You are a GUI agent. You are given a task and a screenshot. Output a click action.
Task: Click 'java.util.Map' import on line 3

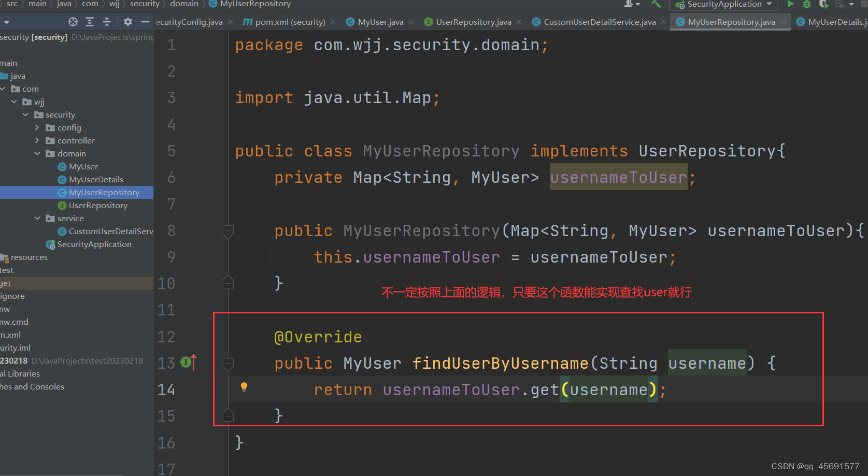click(367, 97)
